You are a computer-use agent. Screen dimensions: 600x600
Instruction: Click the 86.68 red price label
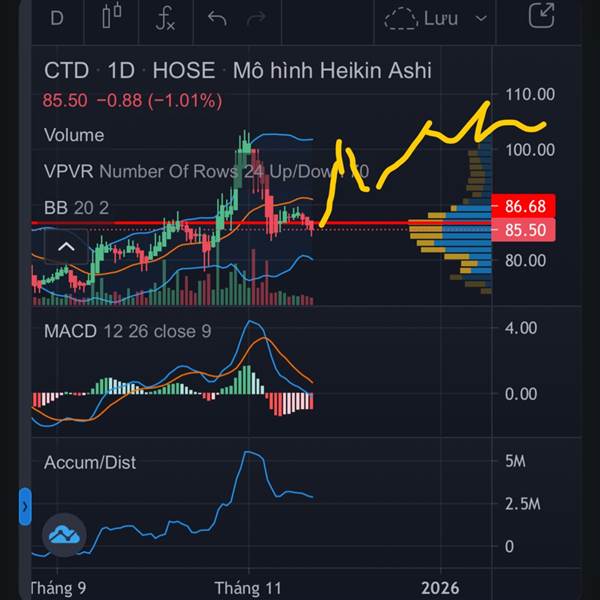coord(523,206)
